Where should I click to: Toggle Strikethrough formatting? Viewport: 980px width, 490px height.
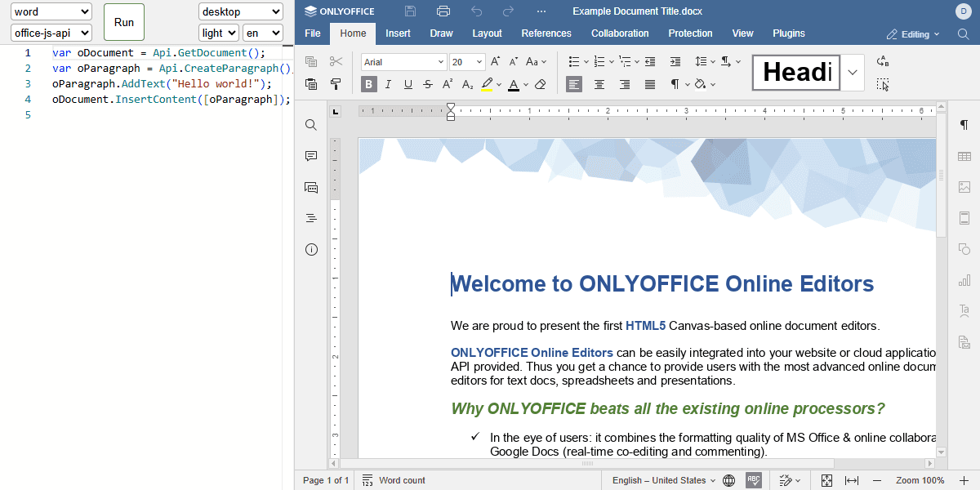pos(428,84)
